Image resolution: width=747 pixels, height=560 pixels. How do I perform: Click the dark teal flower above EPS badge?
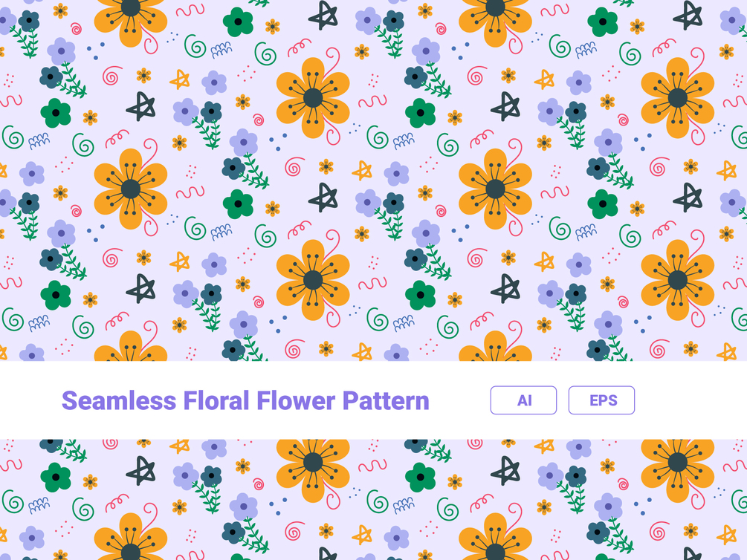[x=598, y=350]
